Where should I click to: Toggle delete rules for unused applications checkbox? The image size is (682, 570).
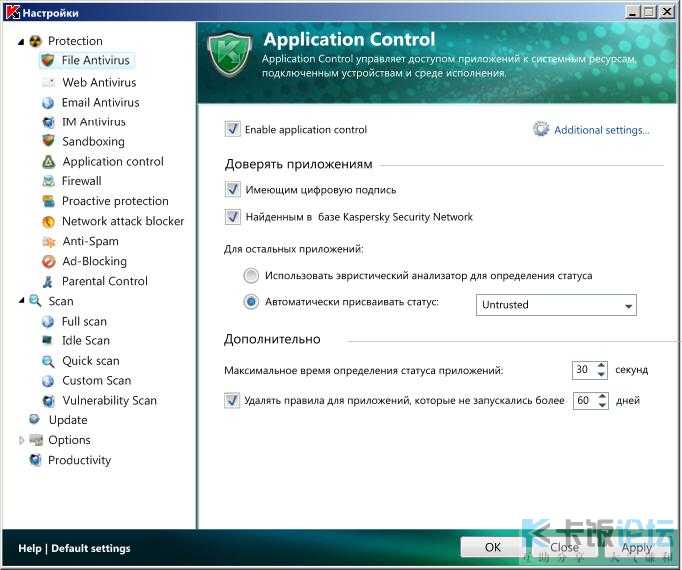(x=232, y=400)
